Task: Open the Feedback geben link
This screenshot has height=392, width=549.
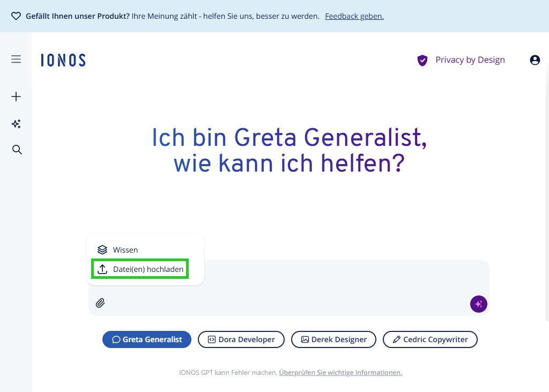Action: coord(354,16)
